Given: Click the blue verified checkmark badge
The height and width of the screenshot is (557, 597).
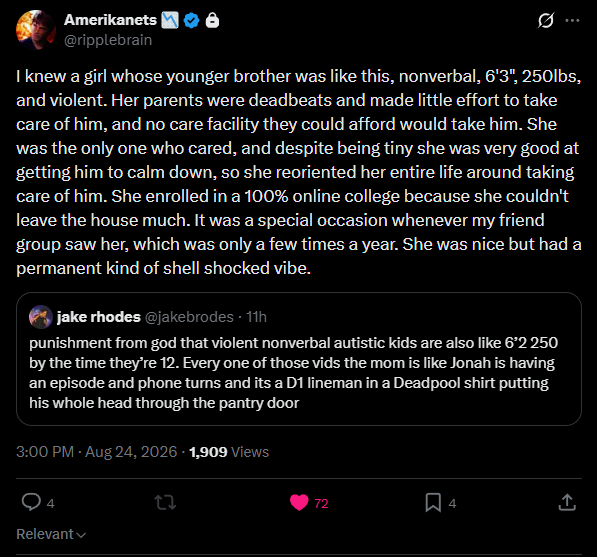Looking at the screenshot, I should [x=192, y=21].
